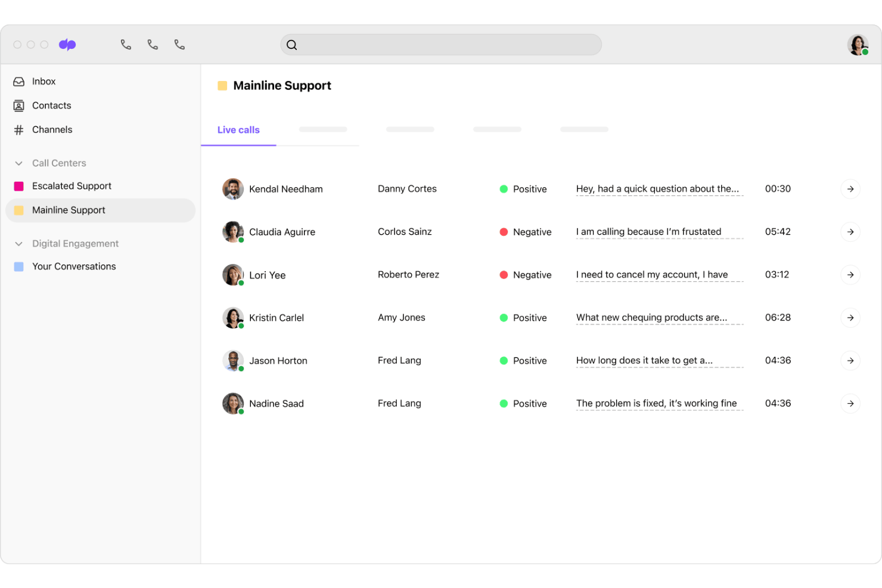Click Nadine Saad agent name
The width and height of the screenshot is (882, 588).
277,404
